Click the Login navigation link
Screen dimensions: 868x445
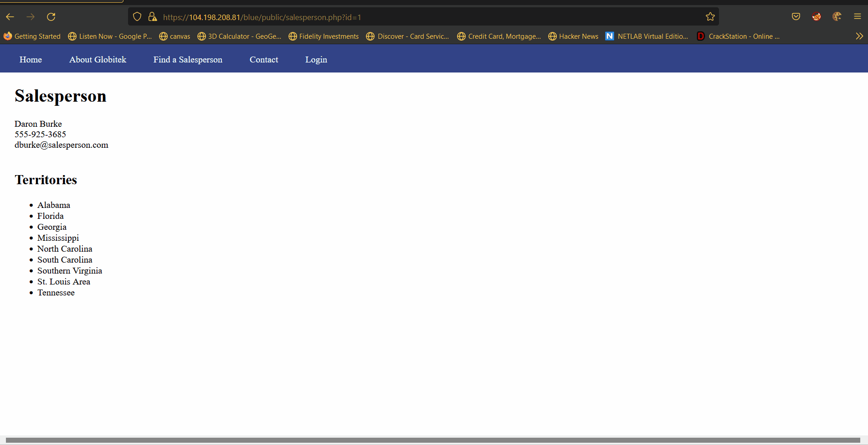point(316,59)
